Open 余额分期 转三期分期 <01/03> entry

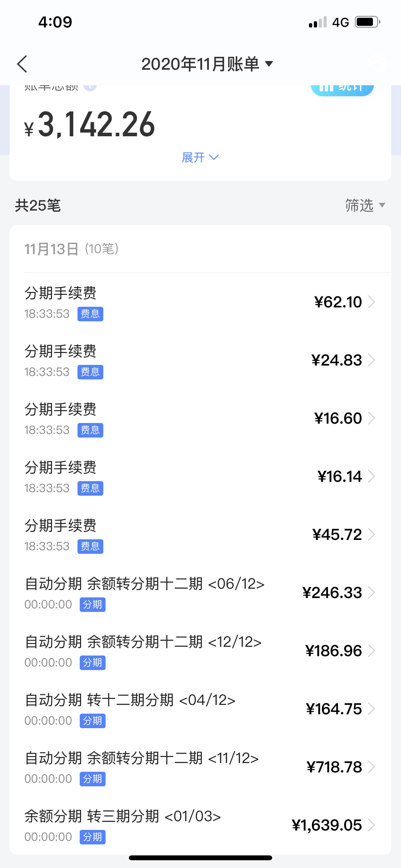200,825
